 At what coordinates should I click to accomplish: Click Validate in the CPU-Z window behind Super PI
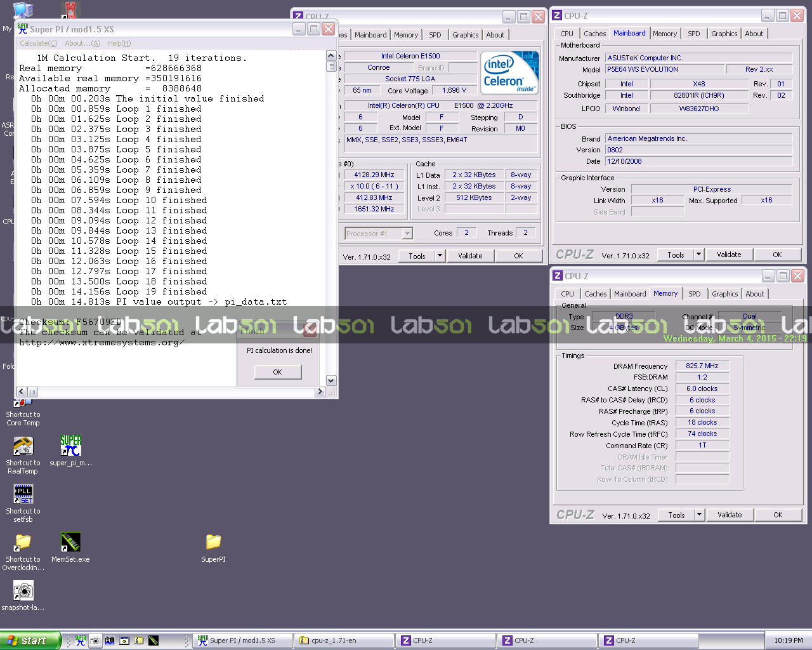point(470,256)
